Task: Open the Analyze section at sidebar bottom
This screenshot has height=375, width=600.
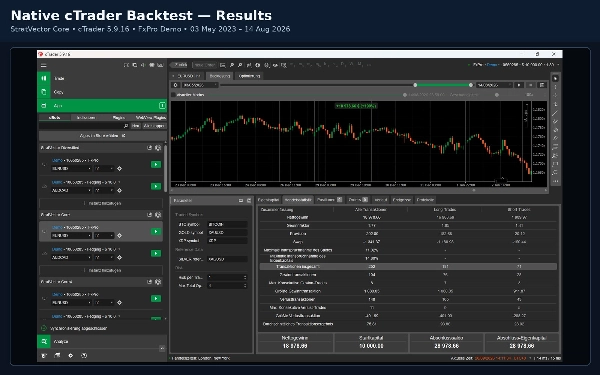Action: pos(102,341)
